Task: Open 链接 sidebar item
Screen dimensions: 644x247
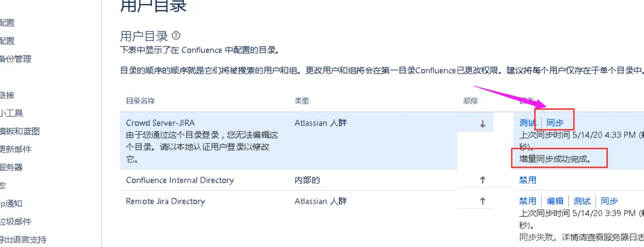Action: point(7,95)
